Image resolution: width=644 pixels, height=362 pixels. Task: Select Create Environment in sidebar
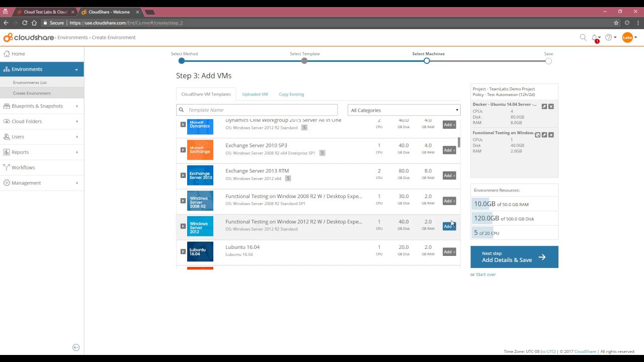(x=42, y=93)
